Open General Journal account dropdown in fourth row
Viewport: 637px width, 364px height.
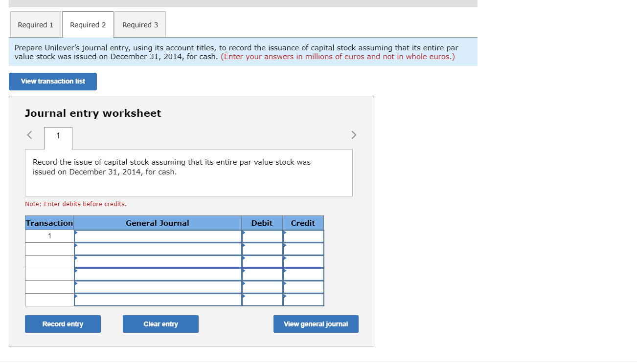tap(158, 275)
